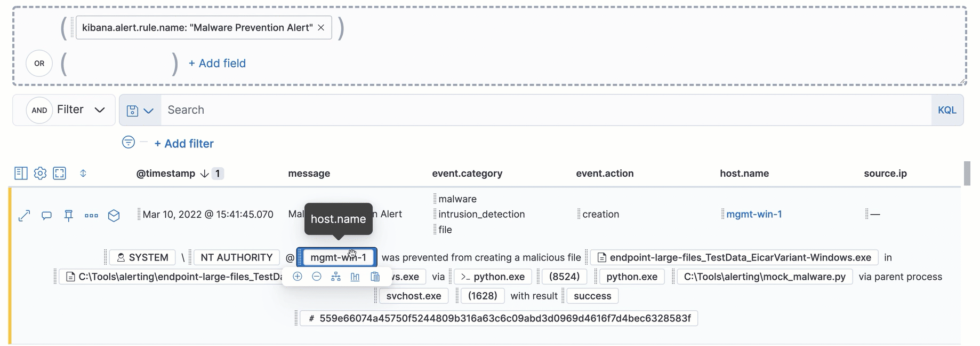Toggle full screen mode for timeline
The image size is (980, 346).
[60, 174]
